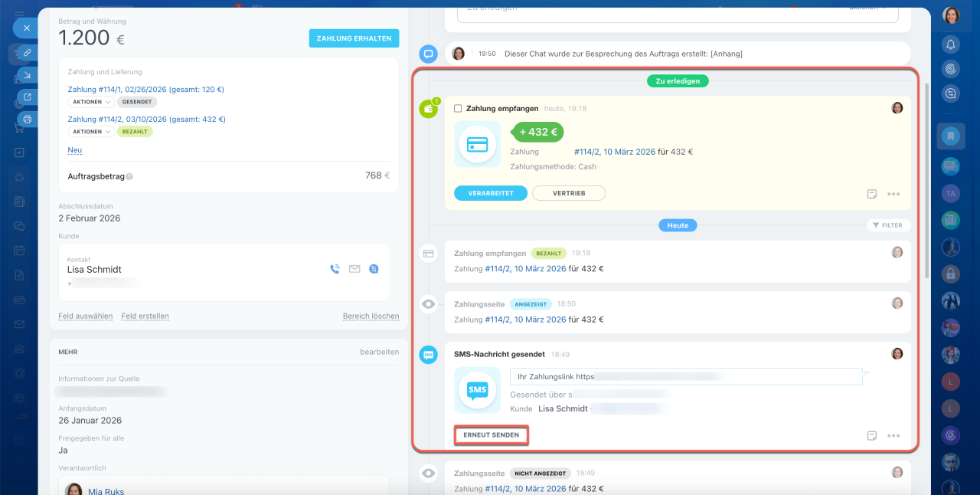Click the chat comment timeline icon at 19:50
This screenshot has width=980, height=495.
coord(429,54)
